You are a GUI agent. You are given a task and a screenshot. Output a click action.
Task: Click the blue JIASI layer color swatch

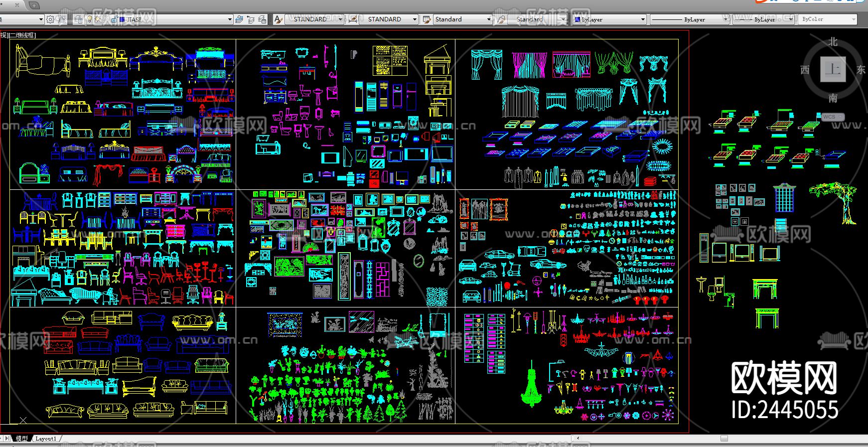(122, 19)
